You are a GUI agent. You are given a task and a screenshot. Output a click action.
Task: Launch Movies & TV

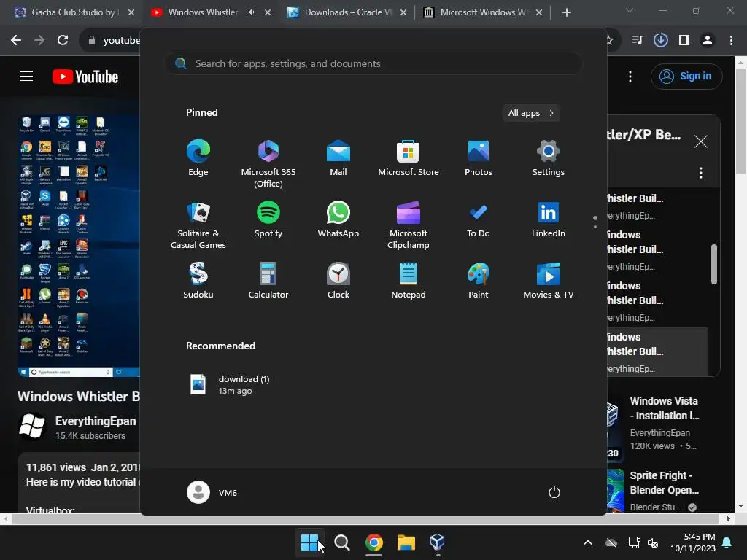(549, 281)
